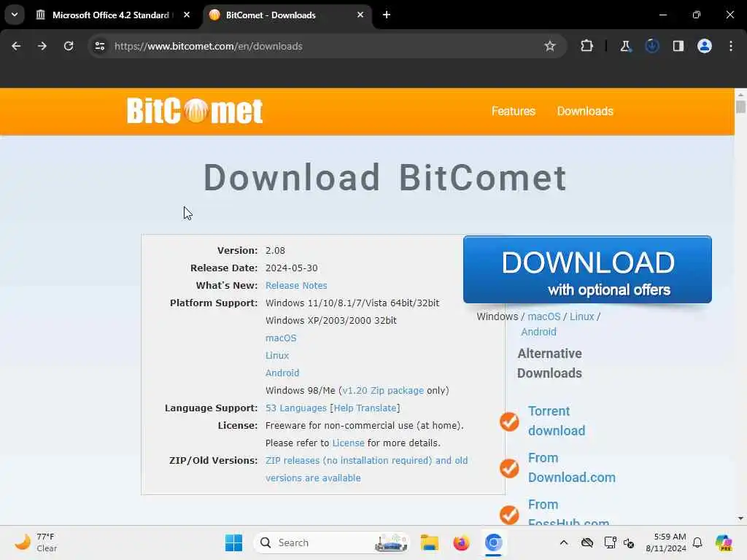
Task: Open the Extensions puzzle icon
Action: 587,46
